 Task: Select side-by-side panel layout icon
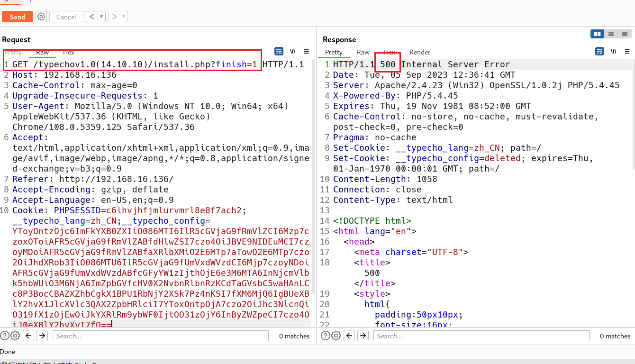click(x=597, y=34)
